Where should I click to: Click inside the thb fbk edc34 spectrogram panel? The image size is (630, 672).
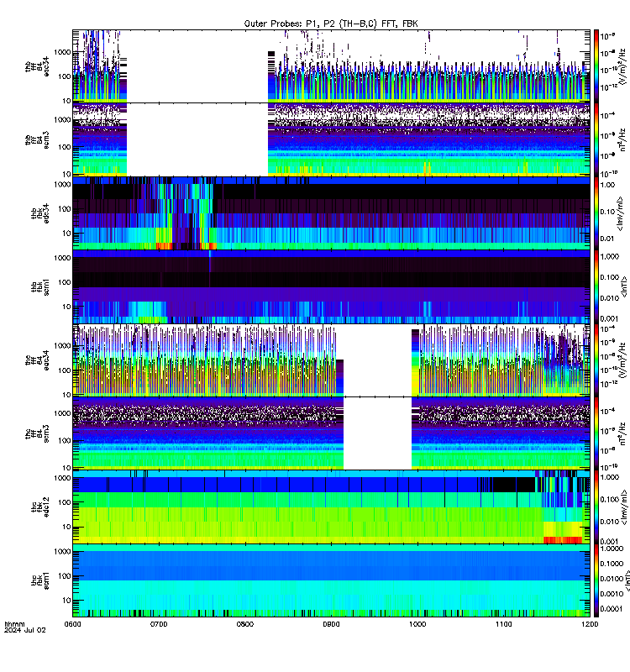click(331, 213)
